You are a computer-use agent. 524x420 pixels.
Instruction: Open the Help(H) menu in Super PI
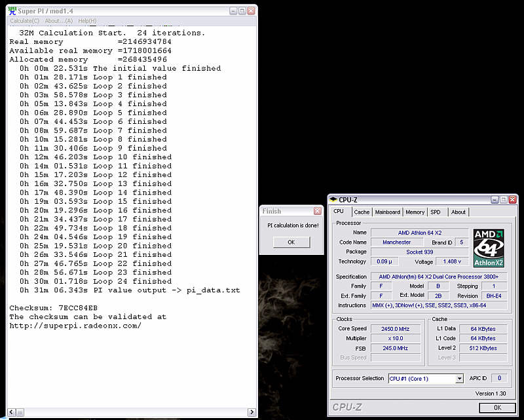tap(87, 21)
